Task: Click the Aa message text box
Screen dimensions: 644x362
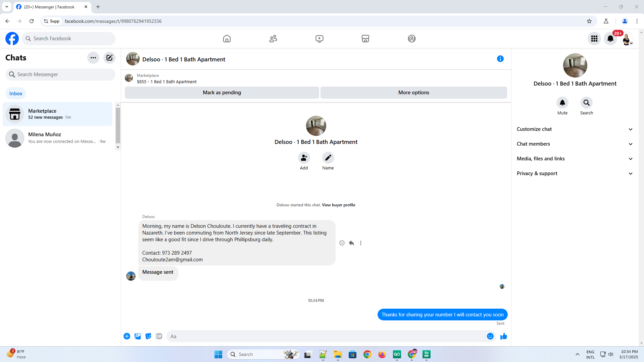Action: [x=326, y=336]
